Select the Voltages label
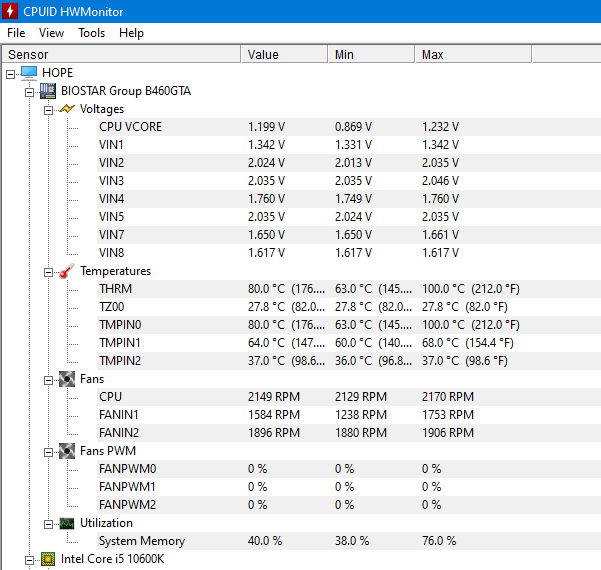601x570 pixels. [102, 109]
